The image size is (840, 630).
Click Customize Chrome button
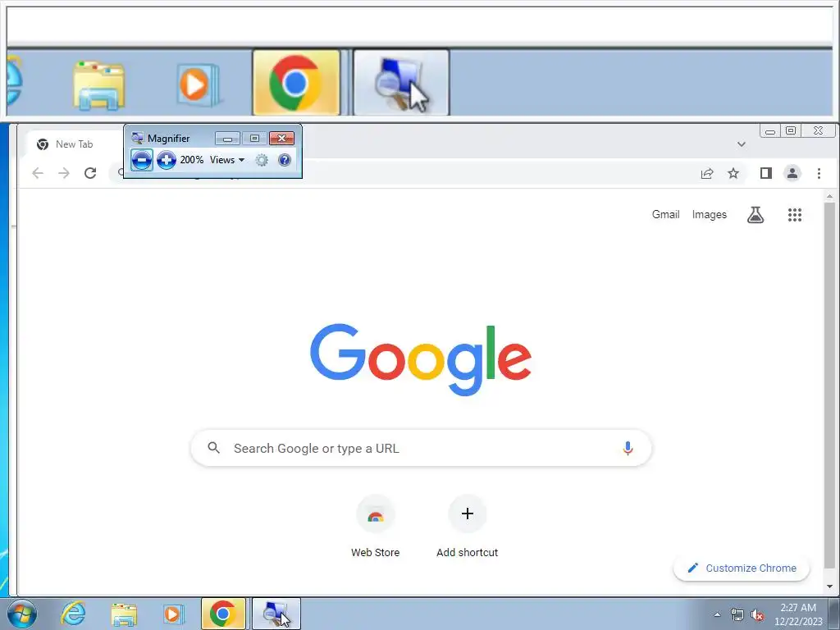coord(742,568)
